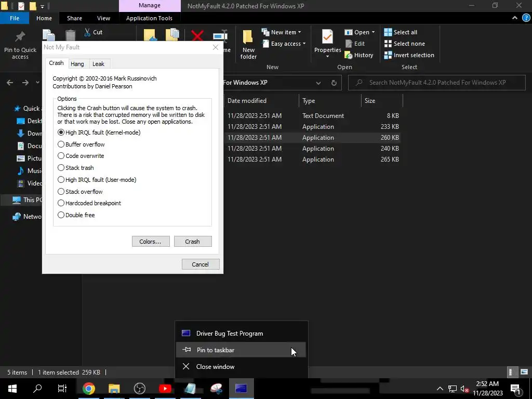
Task: Close the Not My Fault dialog
Action: click(x=216, y=47)
